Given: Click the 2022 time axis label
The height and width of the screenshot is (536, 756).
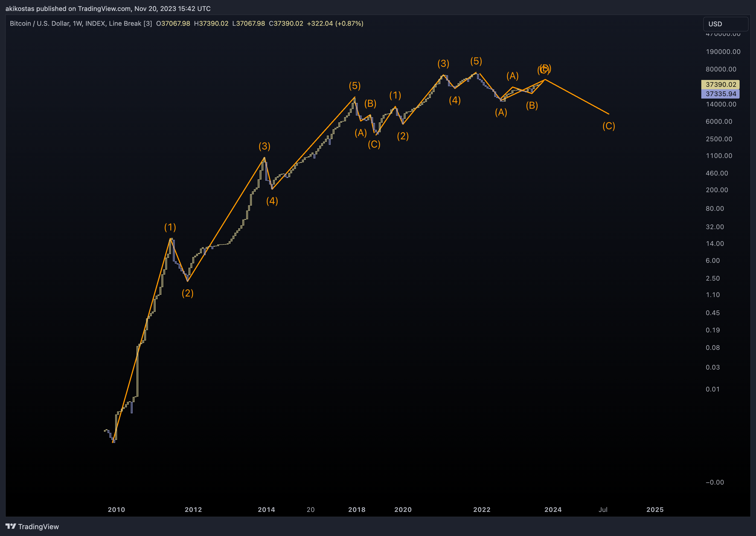Looking at the screenshot, I should [x=482, y=510].
